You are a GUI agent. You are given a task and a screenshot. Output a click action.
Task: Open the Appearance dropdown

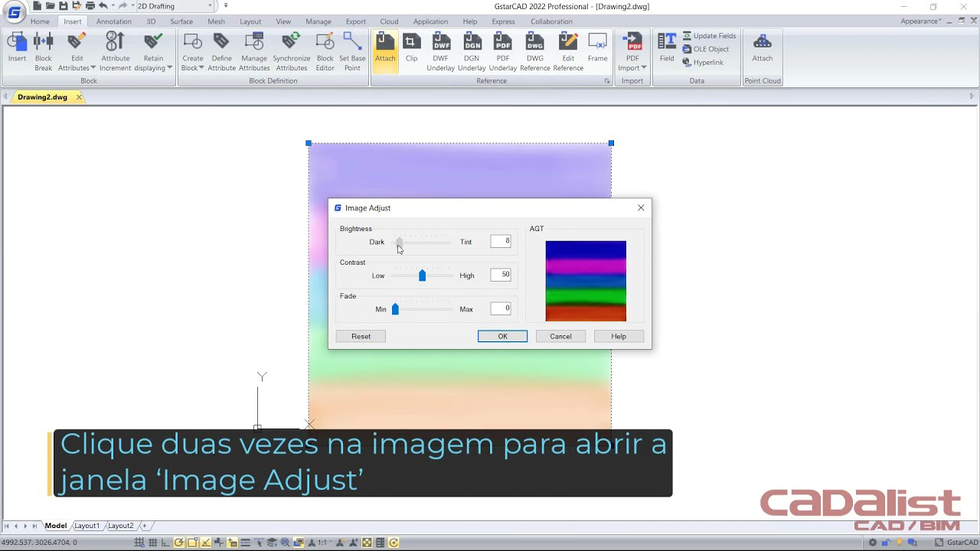pyautogui.click(x=921, y=21)
